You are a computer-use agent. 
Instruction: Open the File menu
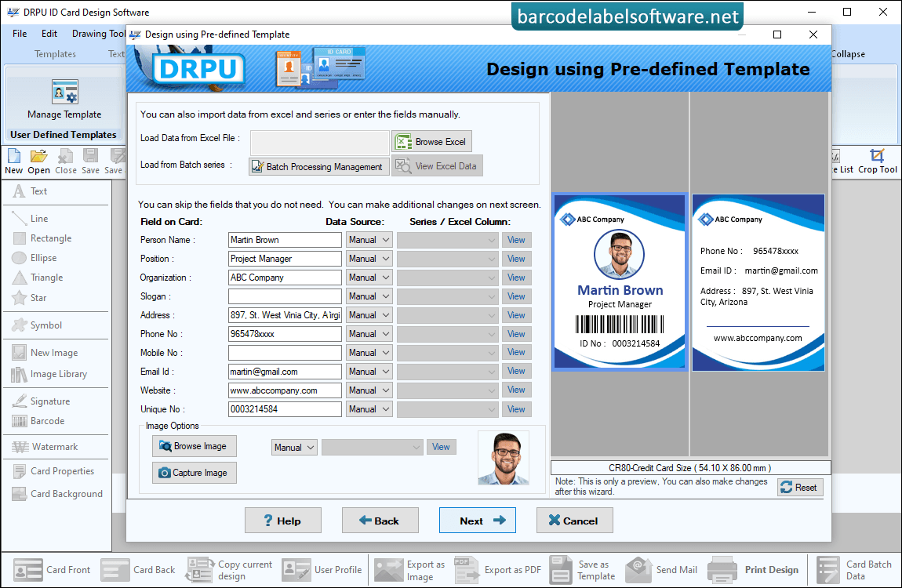20,34
